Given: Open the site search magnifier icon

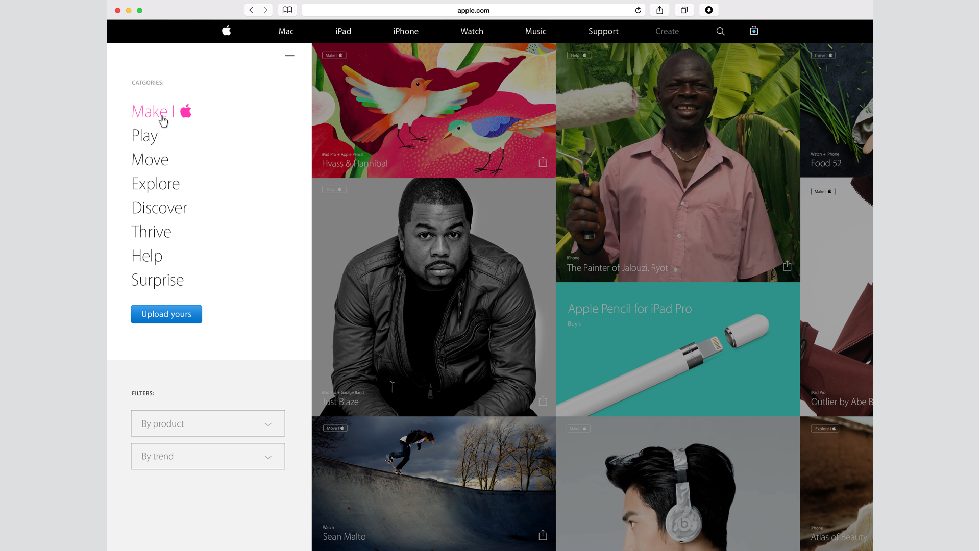Looking at the screenshot, I should coord(720,31).
